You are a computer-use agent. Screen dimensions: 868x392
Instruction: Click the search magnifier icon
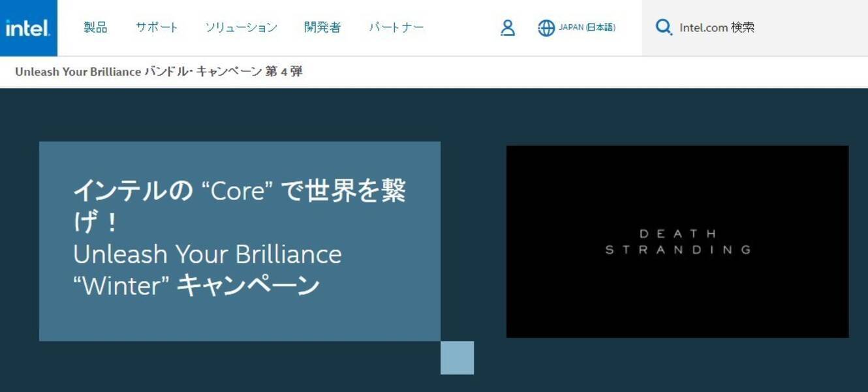664,28
